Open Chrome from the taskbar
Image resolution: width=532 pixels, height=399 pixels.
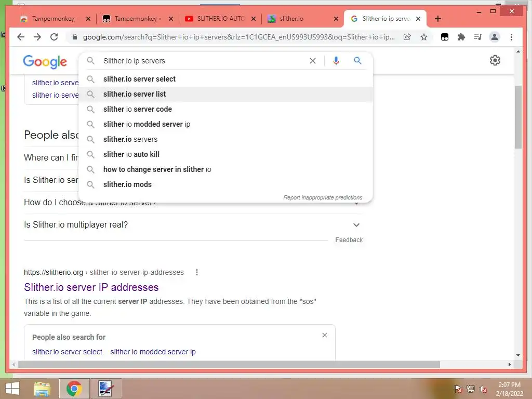pos(74,389)
